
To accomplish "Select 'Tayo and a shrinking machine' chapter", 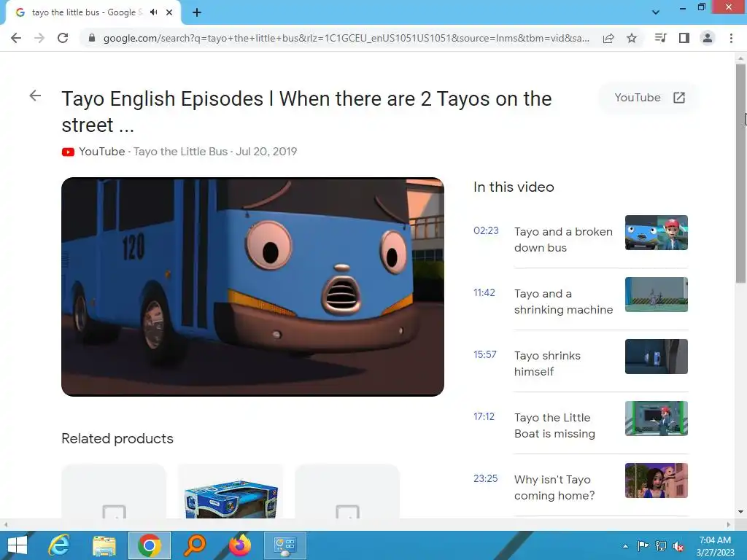I will 563,301.
